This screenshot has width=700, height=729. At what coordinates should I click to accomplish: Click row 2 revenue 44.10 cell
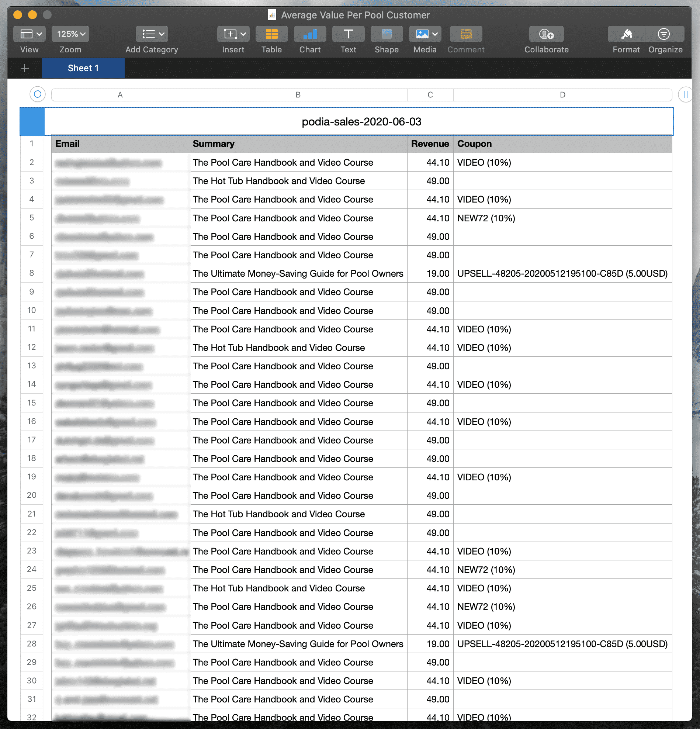pos(430,163)
